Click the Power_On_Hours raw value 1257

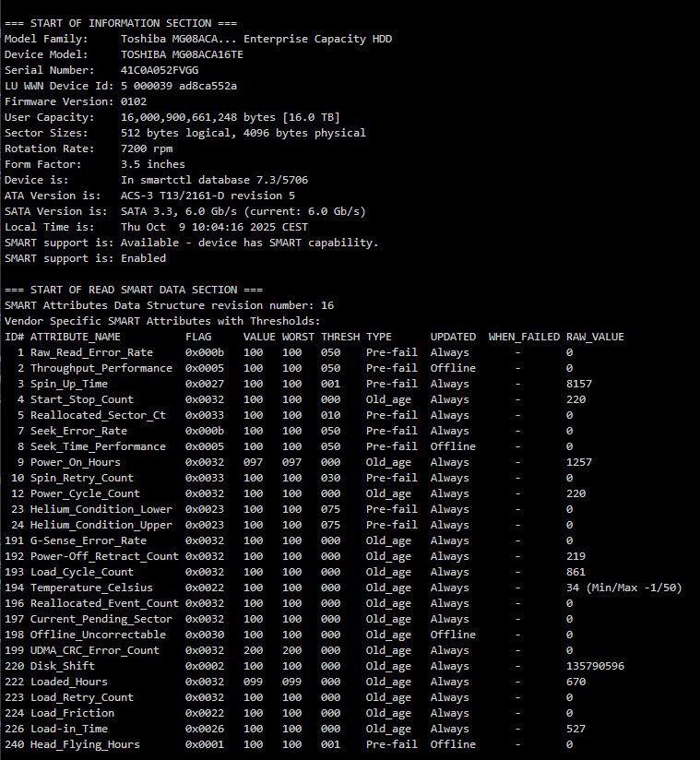point(579,462)
